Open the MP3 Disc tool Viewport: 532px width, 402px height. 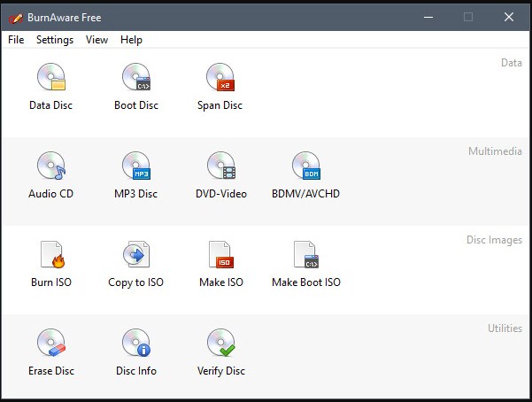[136, 166]
